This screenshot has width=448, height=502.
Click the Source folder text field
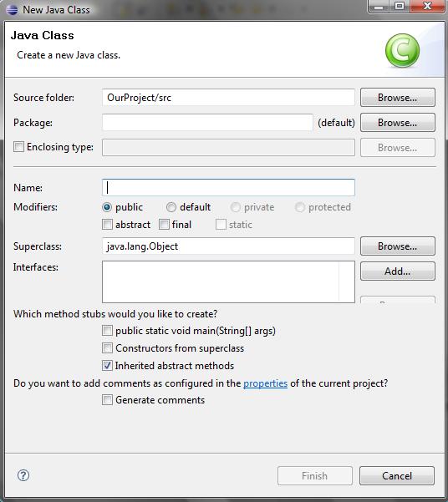click(228, 98)
